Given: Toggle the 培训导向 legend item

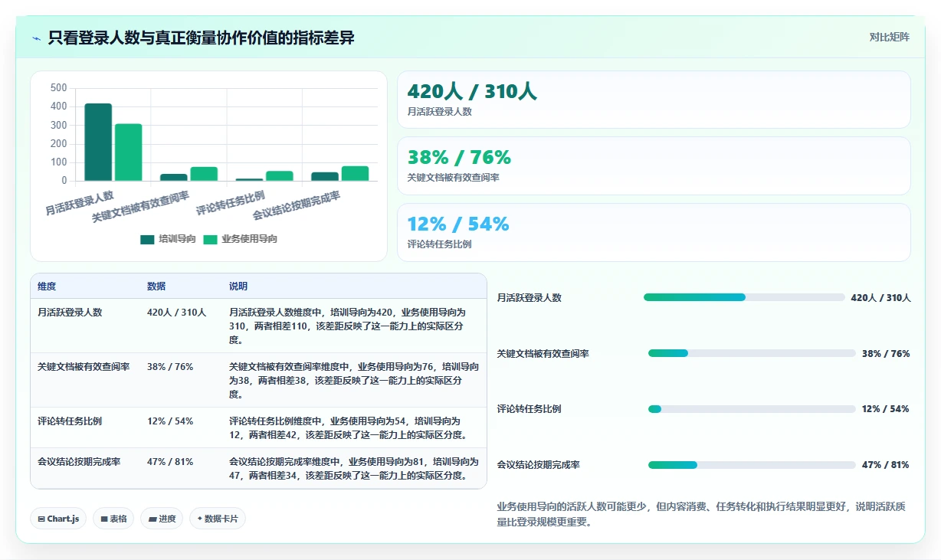Looking at the screenshot, I should [x=168, y=239].
